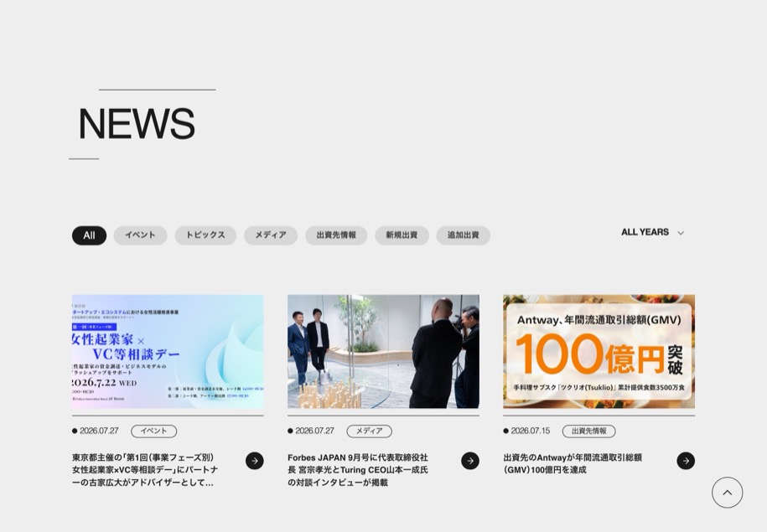
Task: Filter news by メディア
Action: (271, 235)
